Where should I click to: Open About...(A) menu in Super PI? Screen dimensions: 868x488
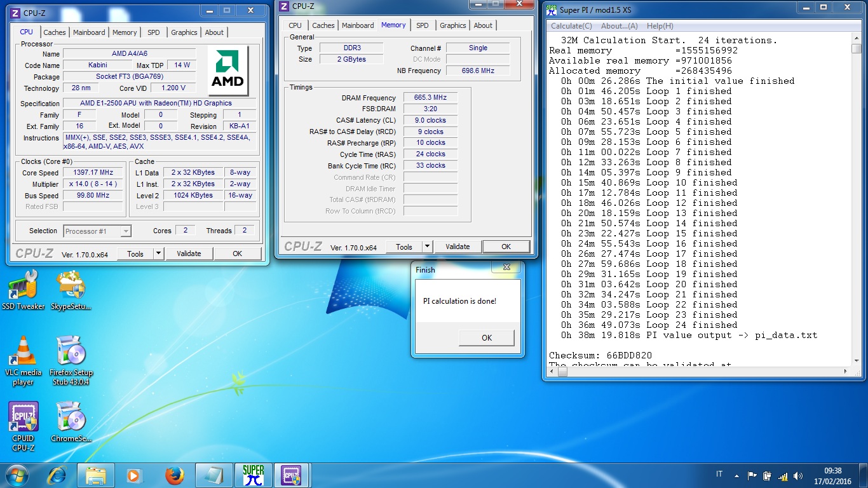[620, 26]
